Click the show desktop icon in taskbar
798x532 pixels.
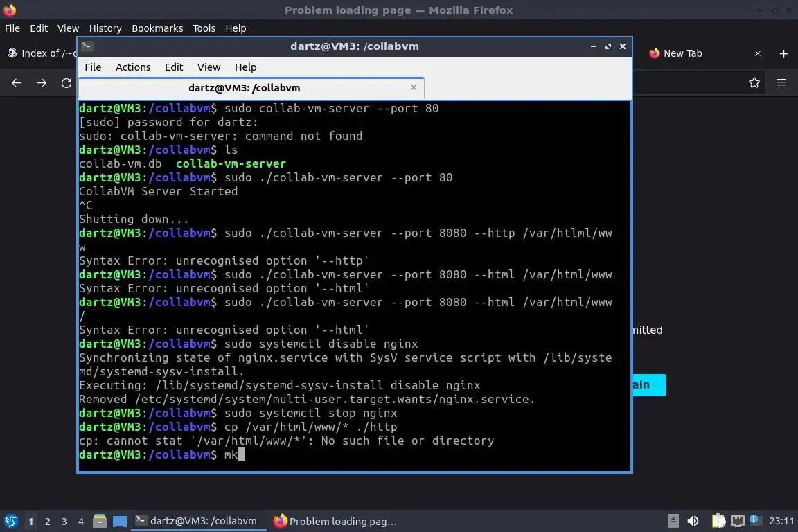coord(120,521)
